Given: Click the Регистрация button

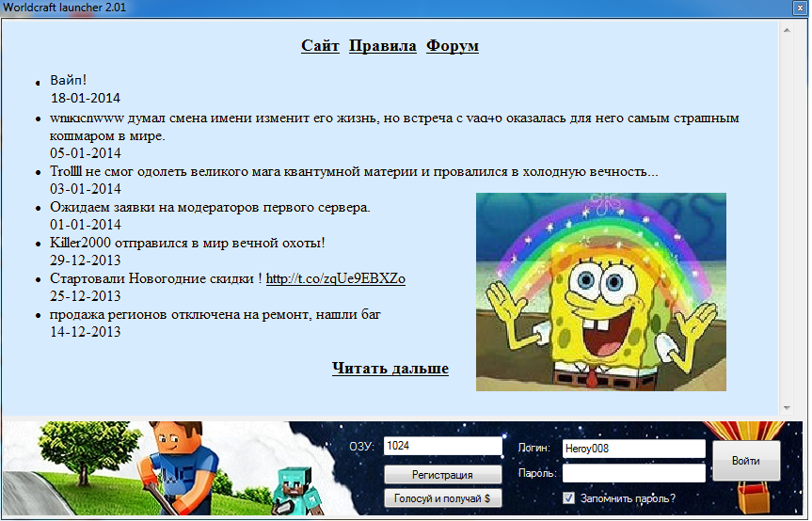Looking at the screenshot, I should pyautogui.click(x=443, y=474).
